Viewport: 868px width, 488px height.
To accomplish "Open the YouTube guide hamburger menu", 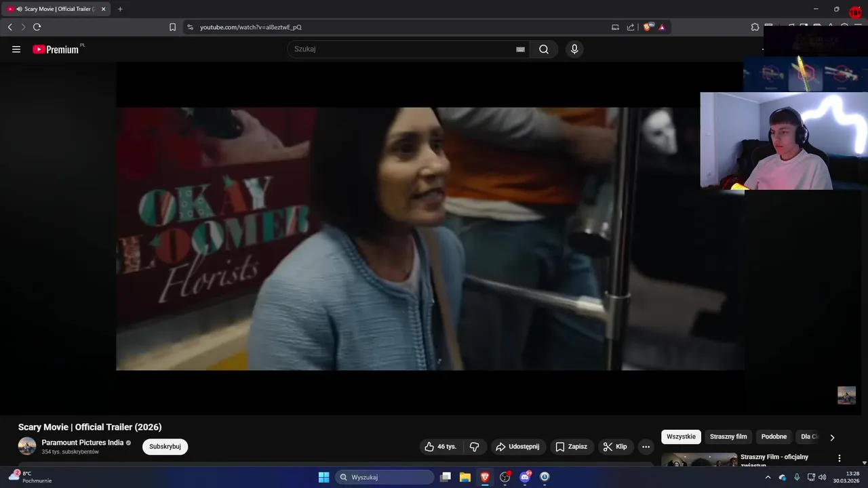I will (16, 49).
